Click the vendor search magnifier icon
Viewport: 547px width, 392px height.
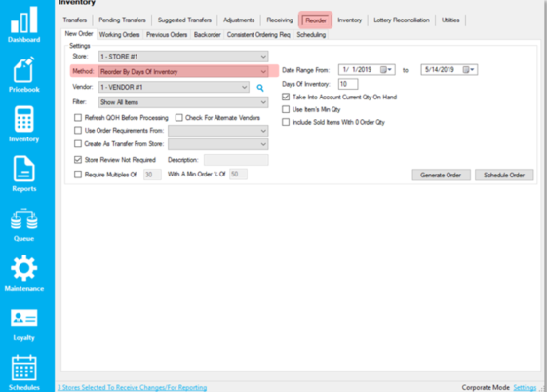260,88
